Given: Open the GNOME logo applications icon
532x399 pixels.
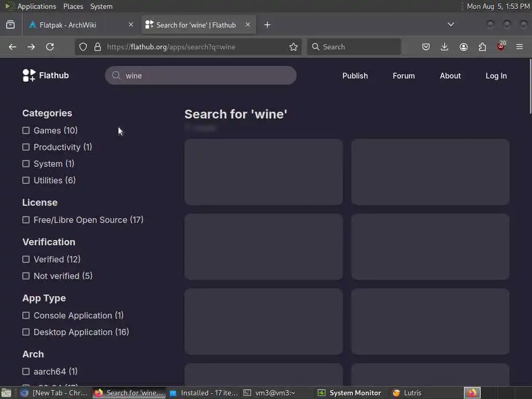Looking at the screenshot, I should tap(10, 6).
